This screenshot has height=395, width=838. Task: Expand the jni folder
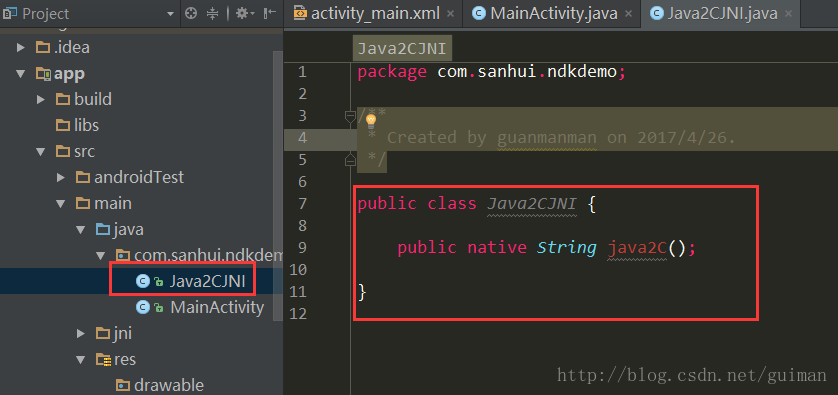80,334
